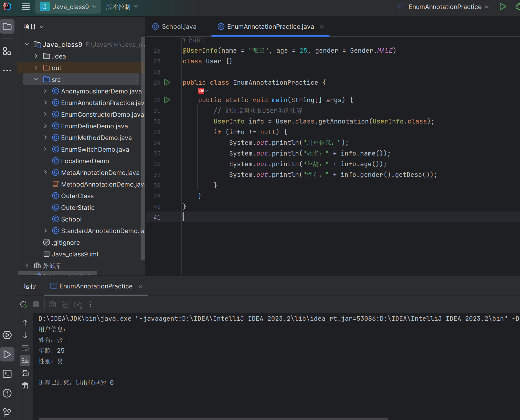
Task: Toggle the Project tool window folder icon
Action: [x=7, y=27]
